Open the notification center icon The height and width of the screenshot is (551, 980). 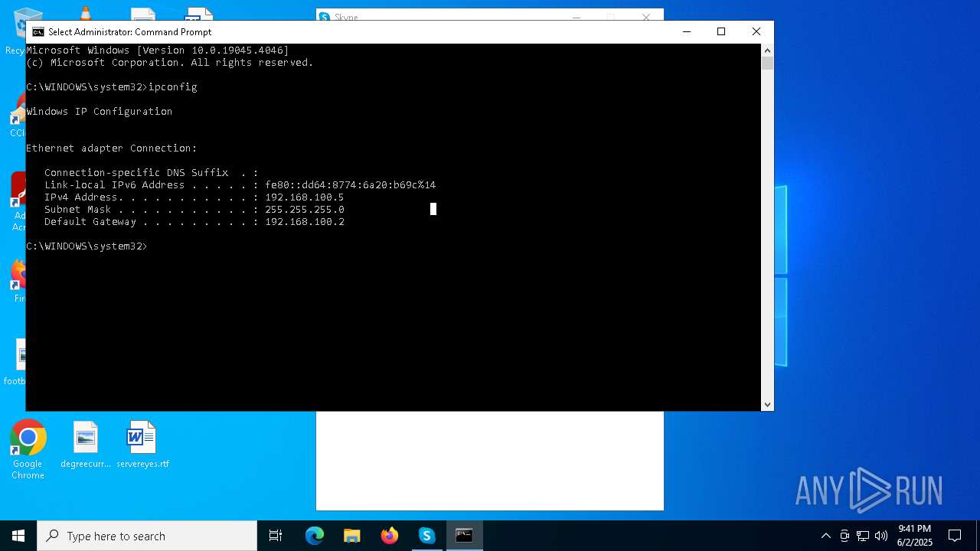click(x=955, y=536)
